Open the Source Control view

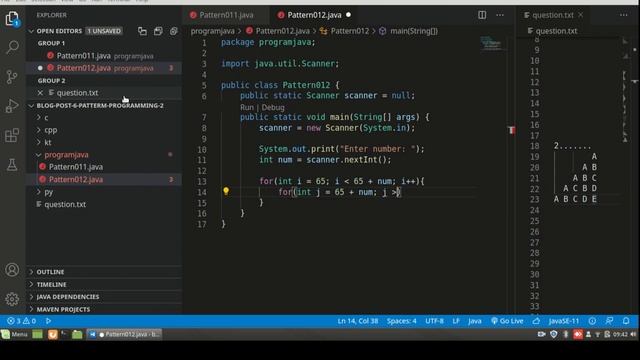[12, 77]
